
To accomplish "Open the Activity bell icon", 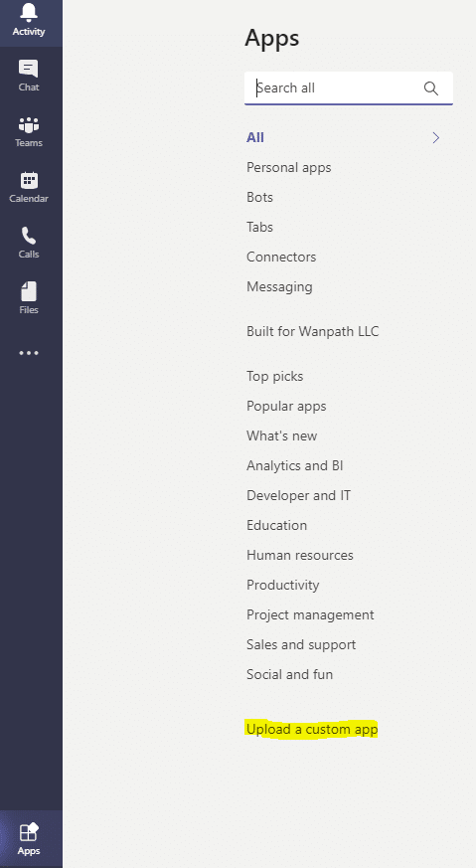I will 29,12.
